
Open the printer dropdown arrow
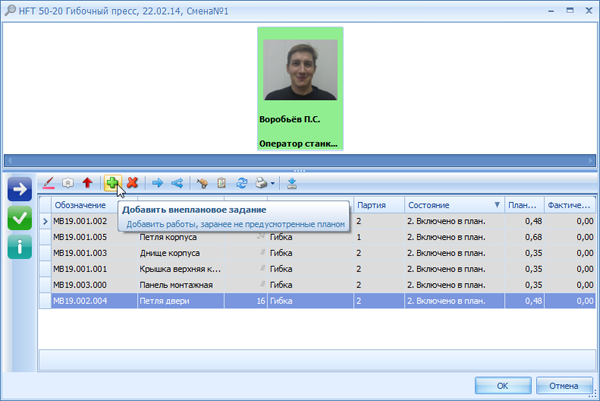(x=272, y=183)
